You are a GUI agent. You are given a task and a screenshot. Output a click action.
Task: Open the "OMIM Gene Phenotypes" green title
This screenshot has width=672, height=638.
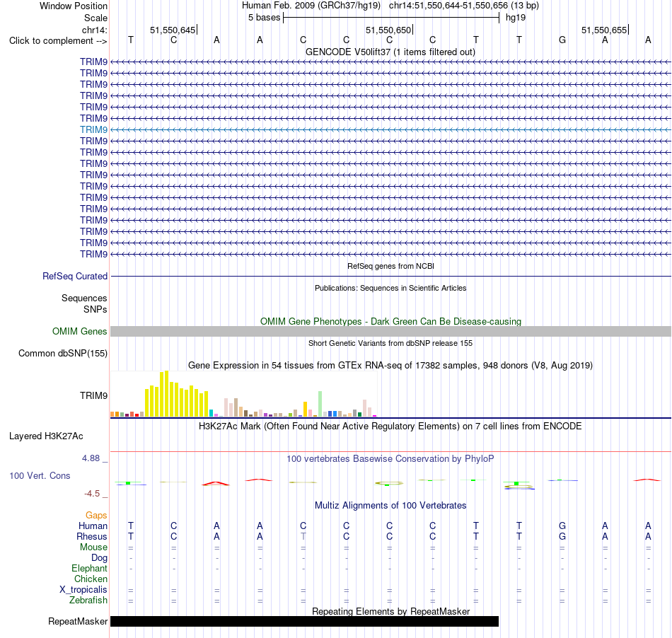pos(390,321)
